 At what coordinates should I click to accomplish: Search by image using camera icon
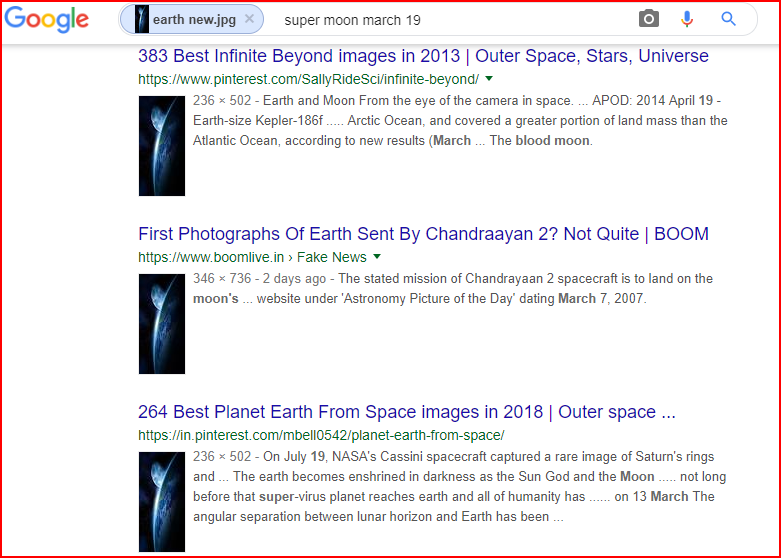[649, 19]
